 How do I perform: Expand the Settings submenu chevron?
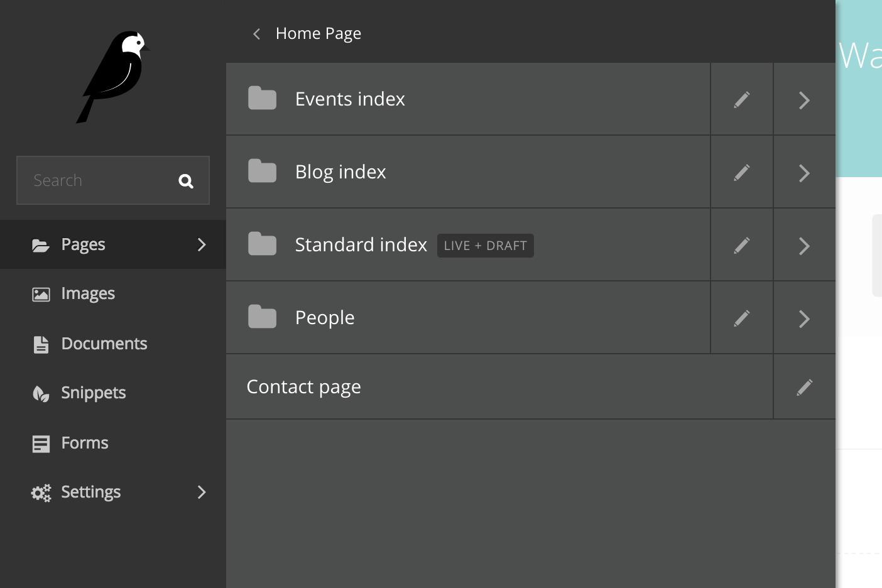point(202,493)
